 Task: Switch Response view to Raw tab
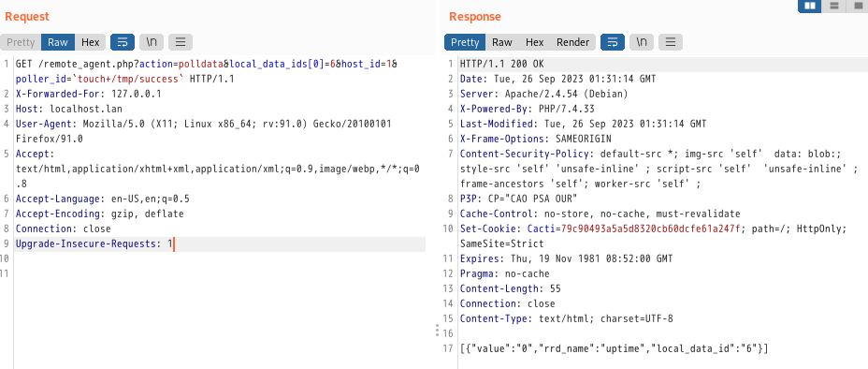pyautogui.click(x=502, y=42)
